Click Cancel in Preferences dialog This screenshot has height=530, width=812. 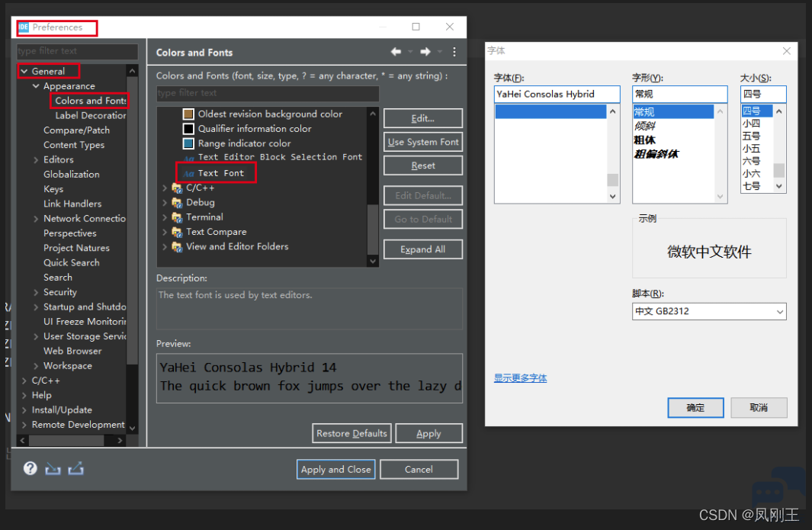coord(419,470)
